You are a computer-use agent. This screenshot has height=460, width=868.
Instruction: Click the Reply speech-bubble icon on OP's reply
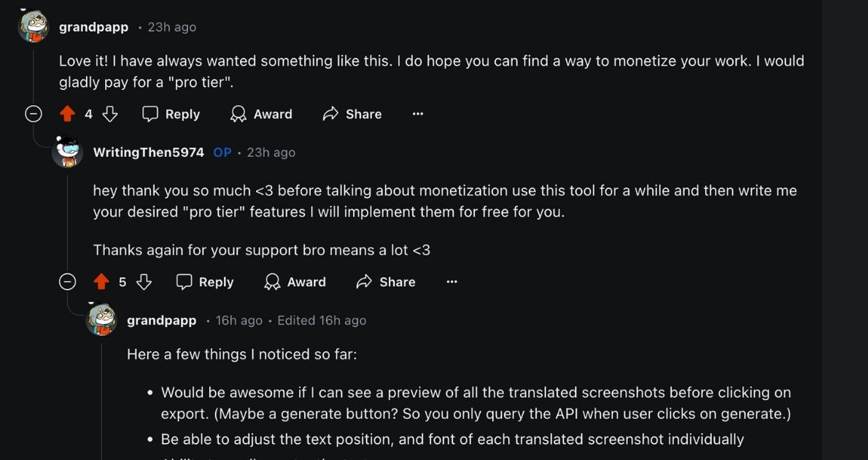185,282
